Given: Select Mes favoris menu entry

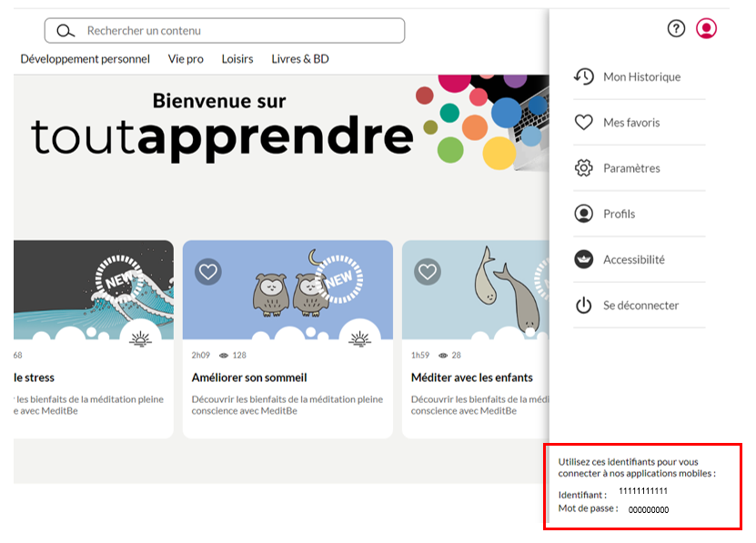Looking at the screenshot, I should tap(631, 123).
